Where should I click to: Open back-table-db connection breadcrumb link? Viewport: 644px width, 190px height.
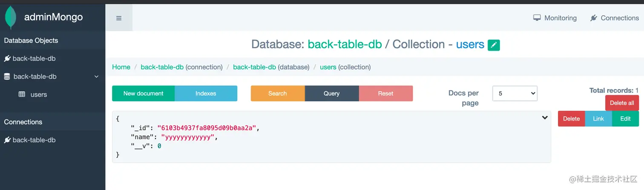pyautogui.click(x=162, y=67)
